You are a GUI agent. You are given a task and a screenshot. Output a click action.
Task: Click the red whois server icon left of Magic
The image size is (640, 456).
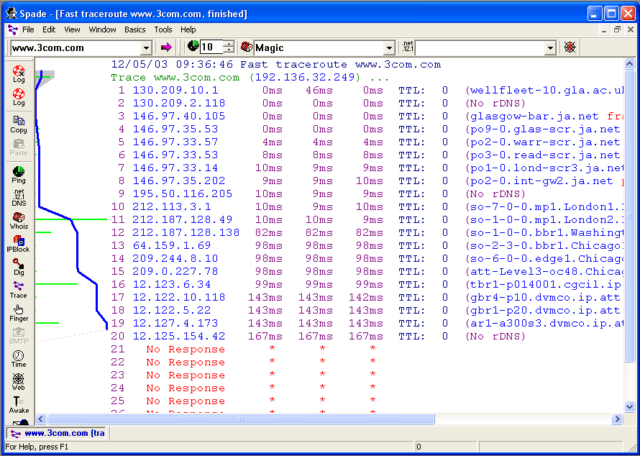(246, 47)
